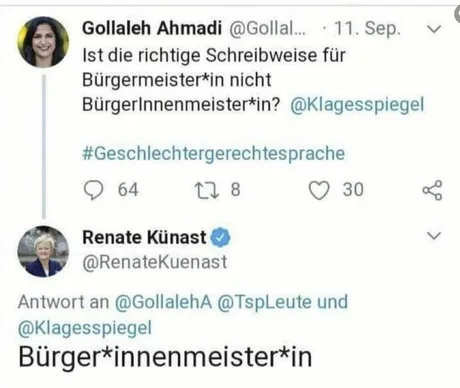Click the Renate Künast display name
The width and height of the screenshot is (460, 388).
(x=144, y=237)
